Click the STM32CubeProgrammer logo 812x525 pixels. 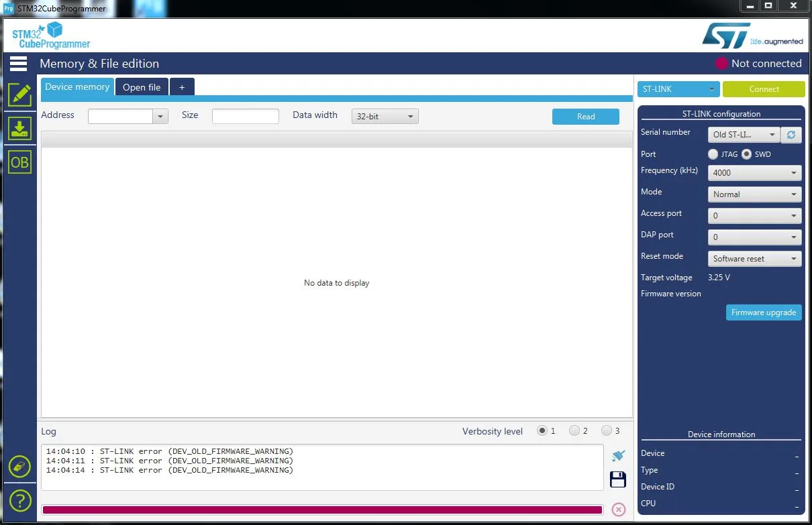point(51,35)
